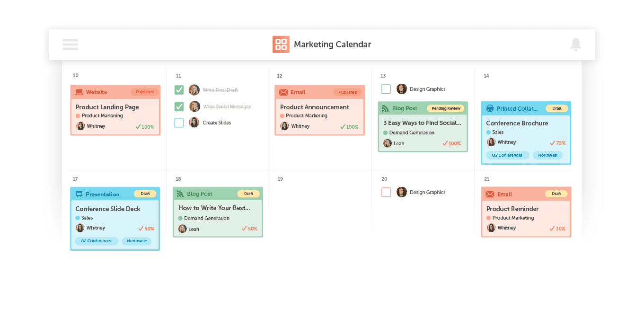The image size is (644, 327).
Task: Open the Product Marketing label on Product Landing Page
Action: pos(103,115)
